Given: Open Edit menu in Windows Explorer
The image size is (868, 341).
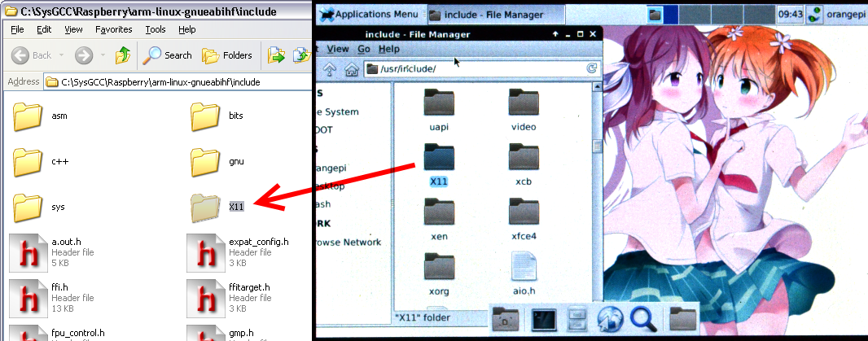Looking at the screenshot, I should [44, 29].
